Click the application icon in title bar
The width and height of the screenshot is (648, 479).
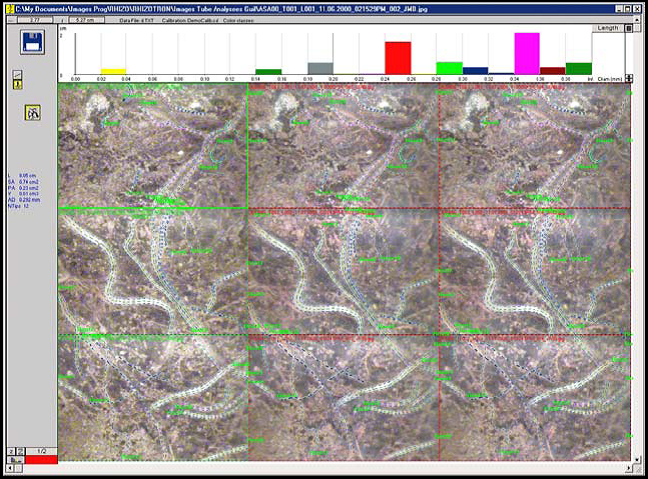click(x=8, y=8)
